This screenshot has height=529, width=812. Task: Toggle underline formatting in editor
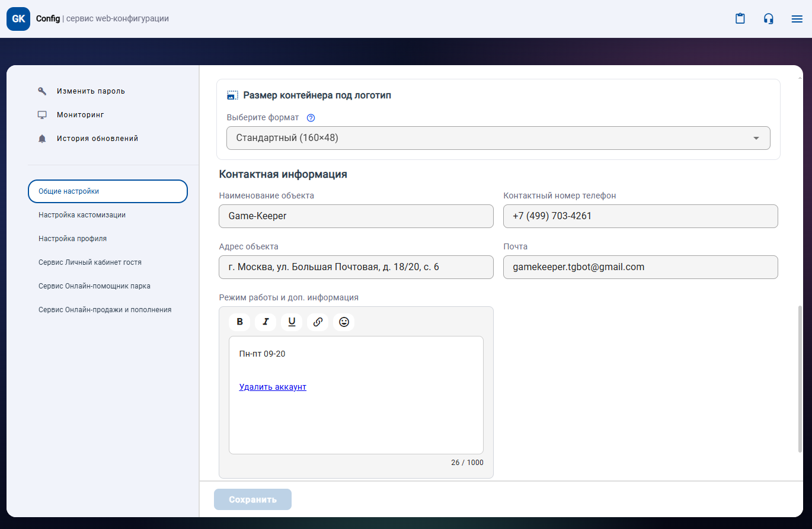(x=292, y=322)
